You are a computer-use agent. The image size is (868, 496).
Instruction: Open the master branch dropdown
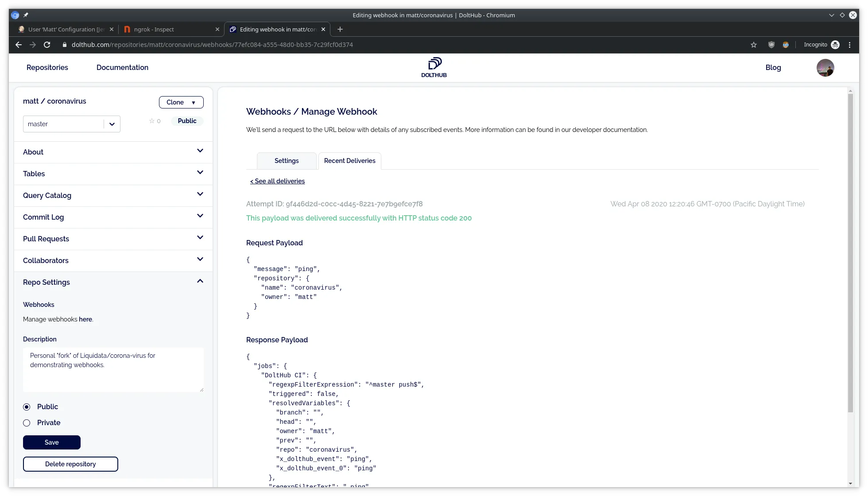[112, 124]
